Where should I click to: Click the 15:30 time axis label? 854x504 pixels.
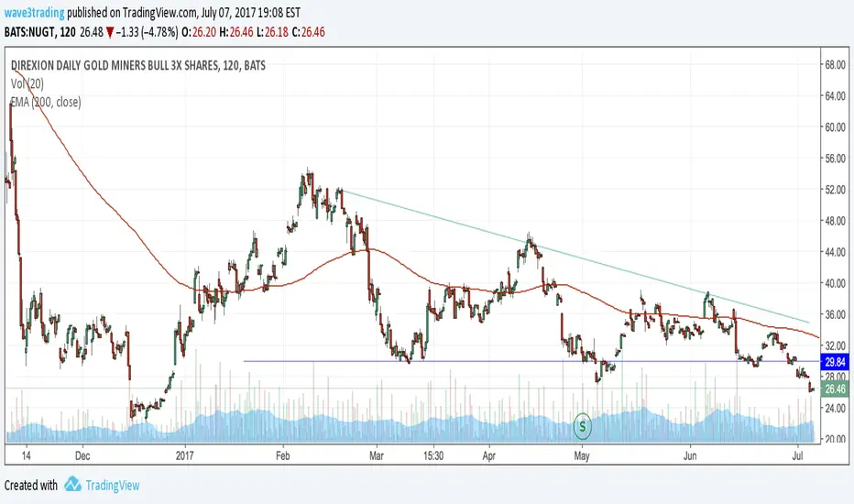pyautogui.click(x=433, y=455)
